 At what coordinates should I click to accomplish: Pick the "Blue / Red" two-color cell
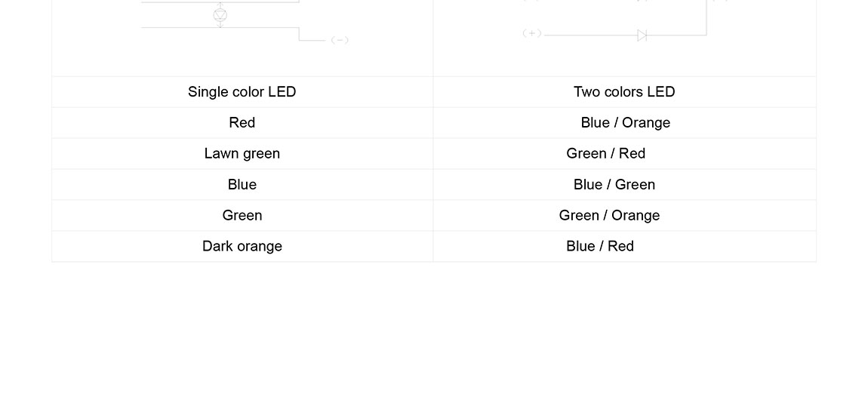click(x=599, y=247)
